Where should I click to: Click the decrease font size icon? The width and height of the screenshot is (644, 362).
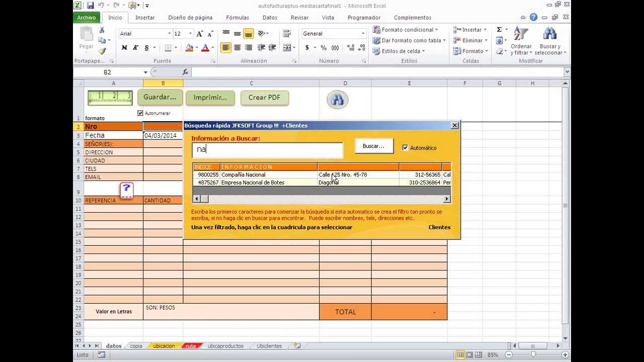click(210, 34)
